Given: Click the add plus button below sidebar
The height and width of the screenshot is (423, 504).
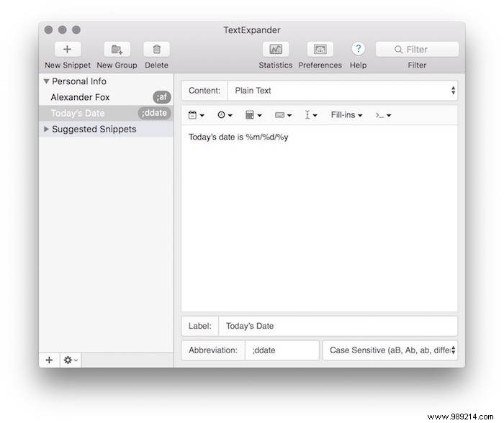Looking at the screenshot, I should [x=49, y=360].
